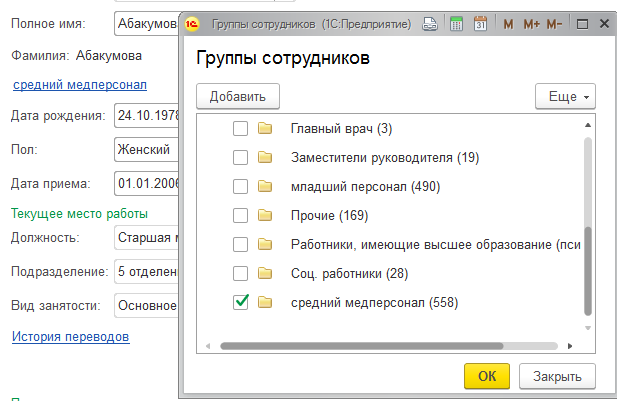617x401 pixels.
Task: Tick the Соц. работники (28) checkbox
Action: tap(240, 273)
